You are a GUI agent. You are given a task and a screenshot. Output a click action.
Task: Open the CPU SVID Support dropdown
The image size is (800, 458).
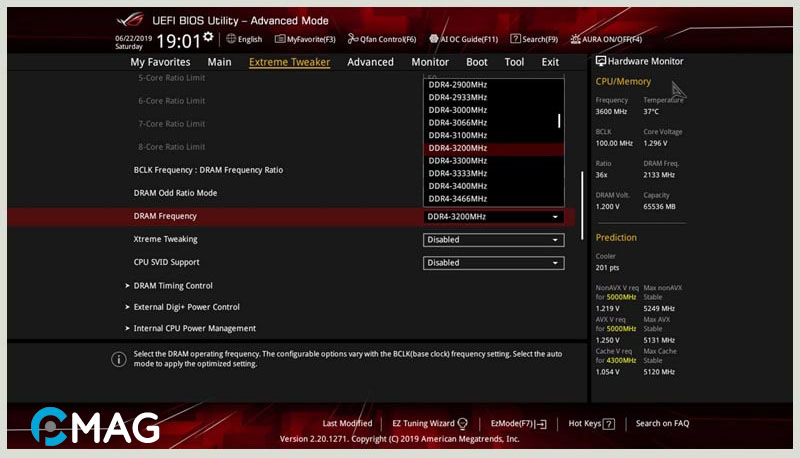(x=493, y=263)
